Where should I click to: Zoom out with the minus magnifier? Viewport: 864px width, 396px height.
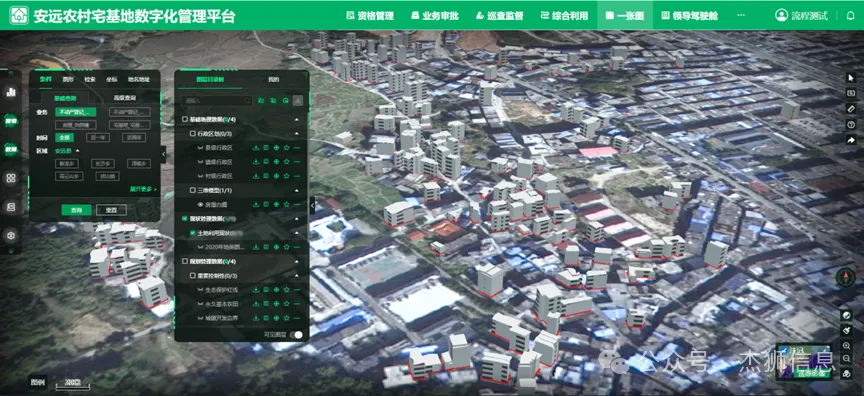click(846, 359)
